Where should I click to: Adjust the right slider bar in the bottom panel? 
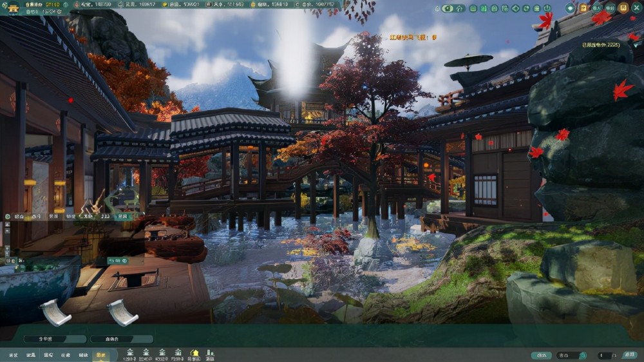coord(122,339)
